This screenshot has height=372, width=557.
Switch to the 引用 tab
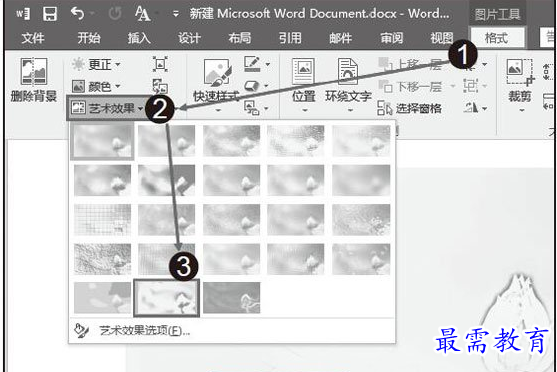tap(290, 38)
